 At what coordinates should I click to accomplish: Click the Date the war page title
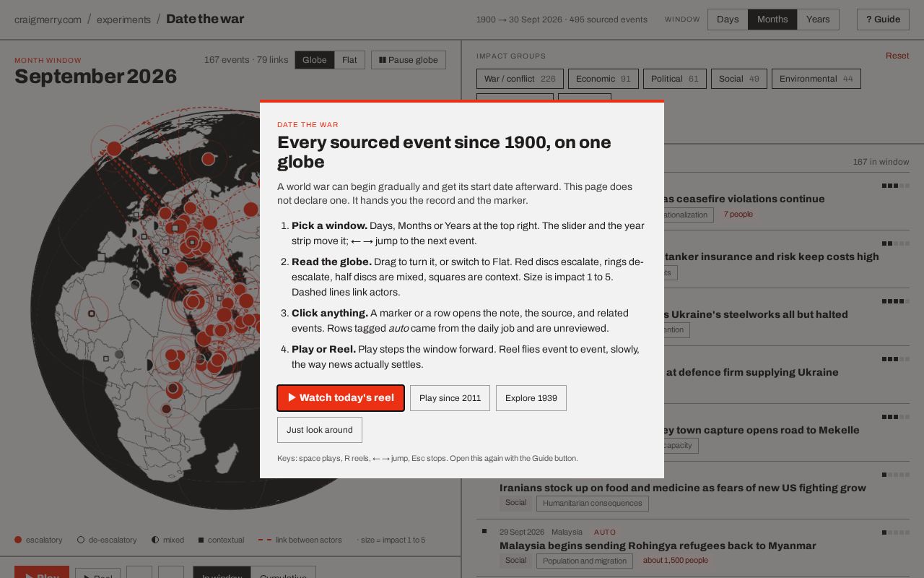click(x=205, y=20)
